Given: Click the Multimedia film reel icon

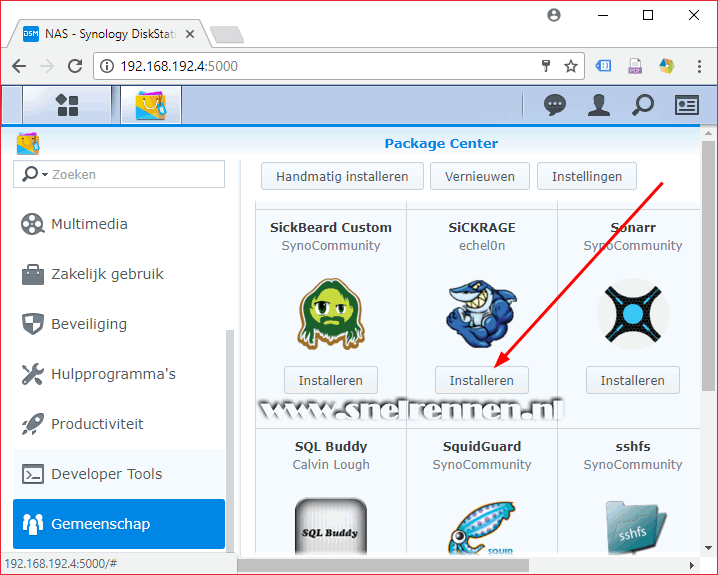Looking at the screenshot, I should 32,224.
